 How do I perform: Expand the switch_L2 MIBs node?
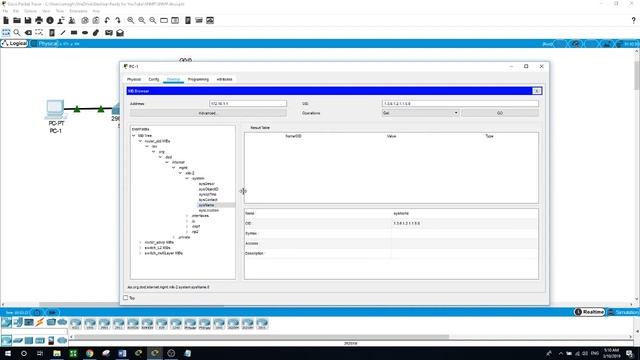pyautogui.click(x=140, y=248)
